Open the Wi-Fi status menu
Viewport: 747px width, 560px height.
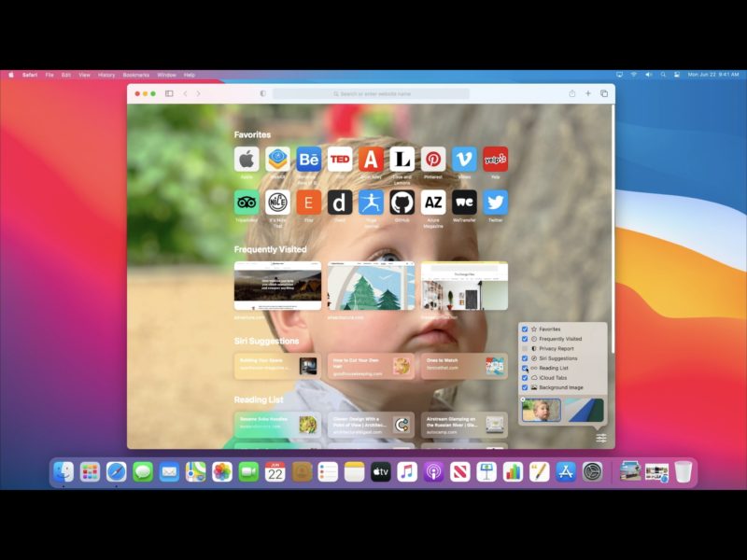634,75
